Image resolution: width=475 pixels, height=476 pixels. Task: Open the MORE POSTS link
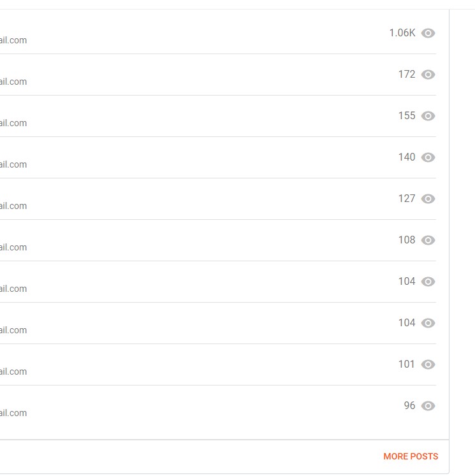click(x=411, y=456)
